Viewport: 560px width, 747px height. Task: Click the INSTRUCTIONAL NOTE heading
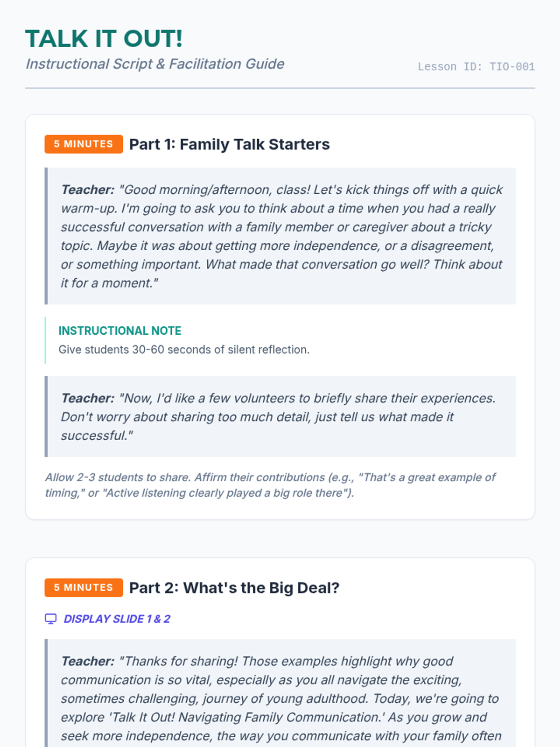point(120,331)
